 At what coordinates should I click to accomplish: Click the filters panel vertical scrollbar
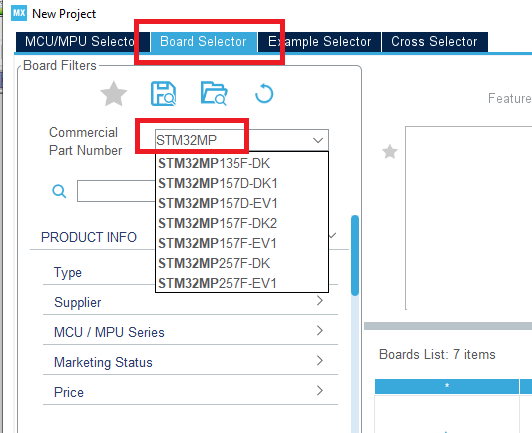point(355,255)
